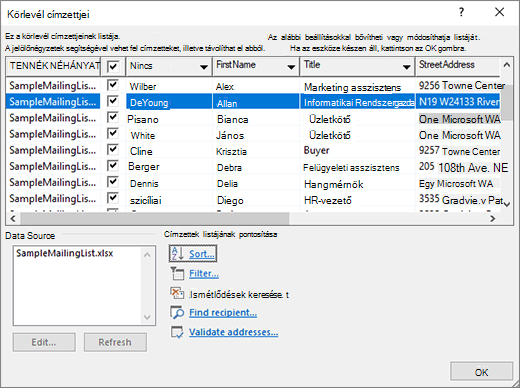Screen dimensions: 520x388
Task: Open the FirstName column dropdown arrow
Action: [291, 67]
